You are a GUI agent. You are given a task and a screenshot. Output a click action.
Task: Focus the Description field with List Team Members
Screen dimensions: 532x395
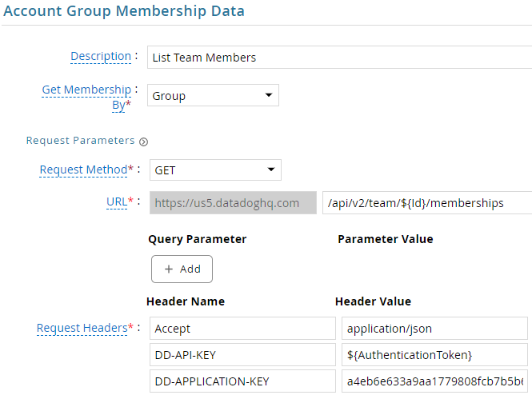point(339,58)
